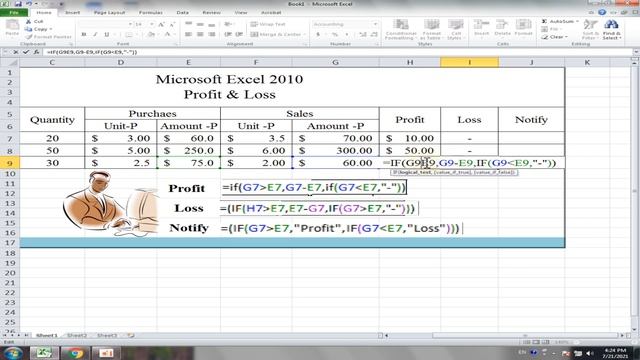
Task: Apply Middle Align
Action: coord(200,24)
